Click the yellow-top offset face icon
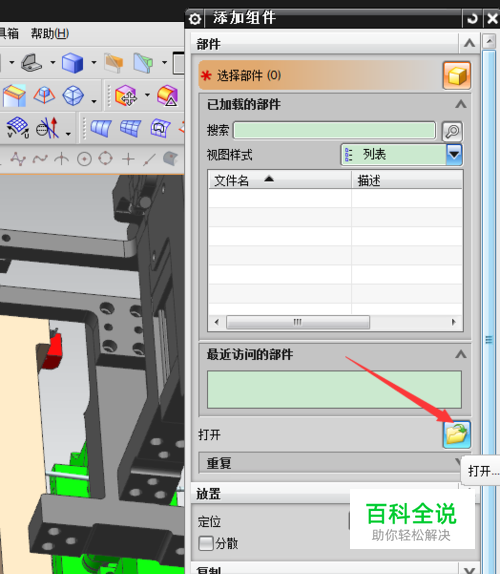The height and width of the screenshot is (574, 500). click(14, 96)
